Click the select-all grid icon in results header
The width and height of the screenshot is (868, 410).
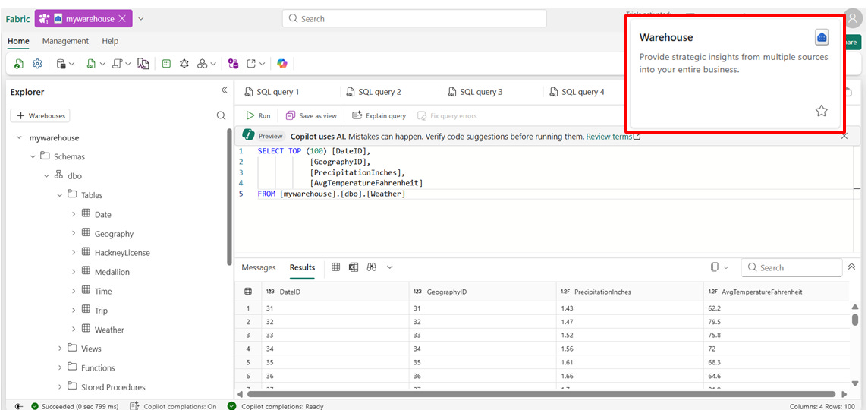[x=248, y=292]
